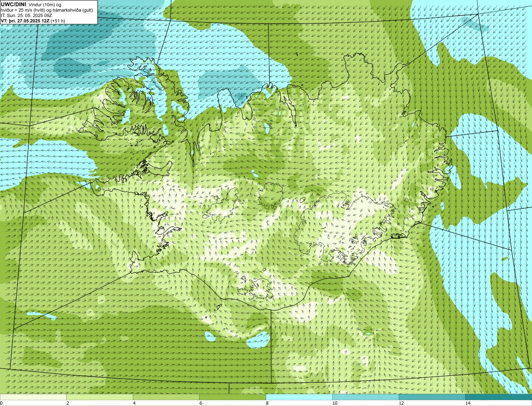532x406 pixels.
Task: Click the legend label '4'
Action: (134, 403)
